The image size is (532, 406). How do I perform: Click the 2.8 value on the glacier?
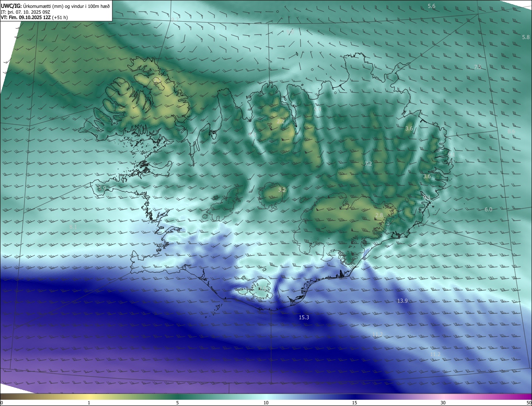point(379,215)
